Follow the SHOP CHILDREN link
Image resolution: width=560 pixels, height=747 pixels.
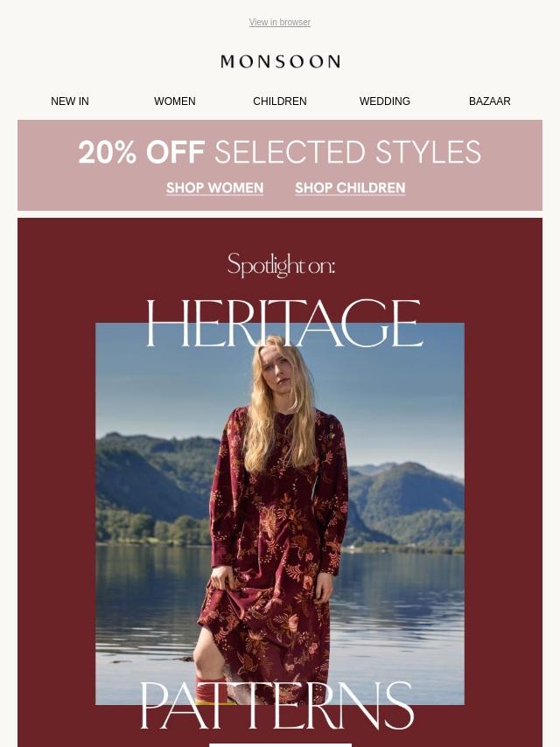(350, 188)
